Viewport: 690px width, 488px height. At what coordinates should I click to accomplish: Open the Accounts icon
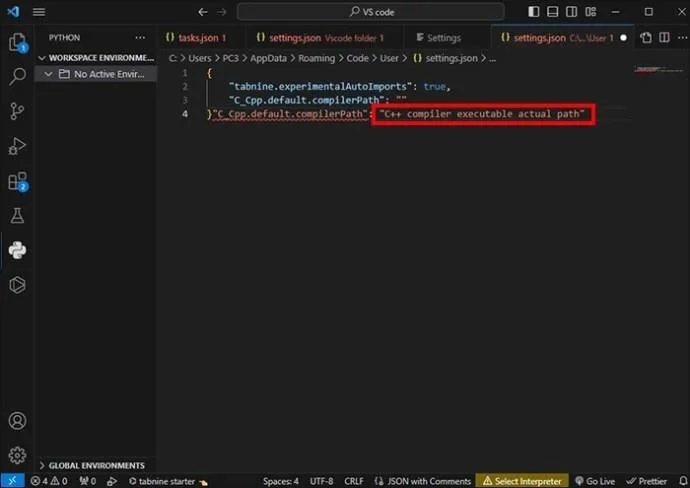[17, 421]
